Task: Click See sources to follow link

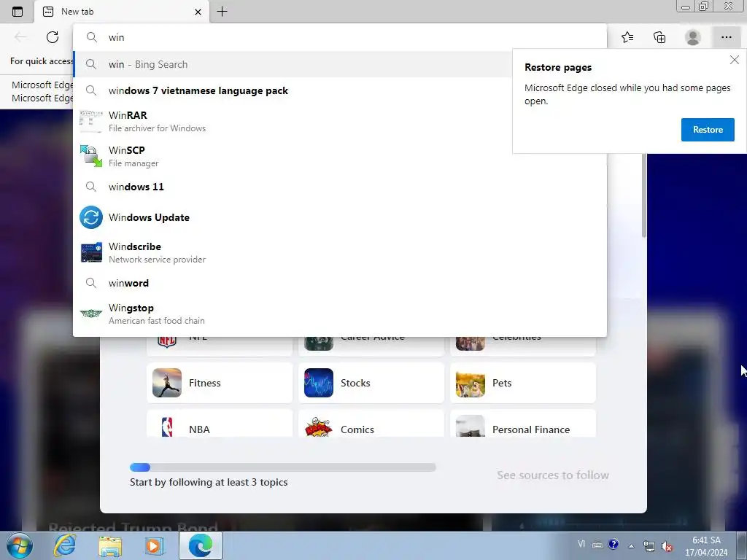Action: (553, 475)
